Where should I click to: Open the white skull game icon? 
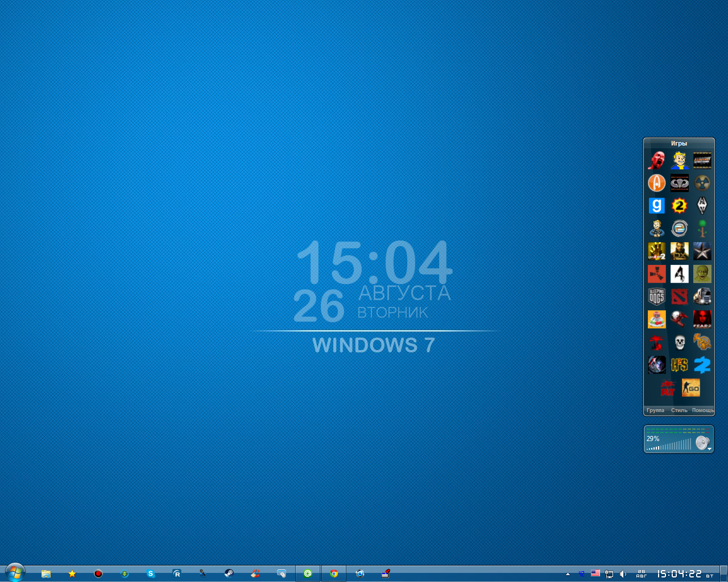[x=679, y=342]
